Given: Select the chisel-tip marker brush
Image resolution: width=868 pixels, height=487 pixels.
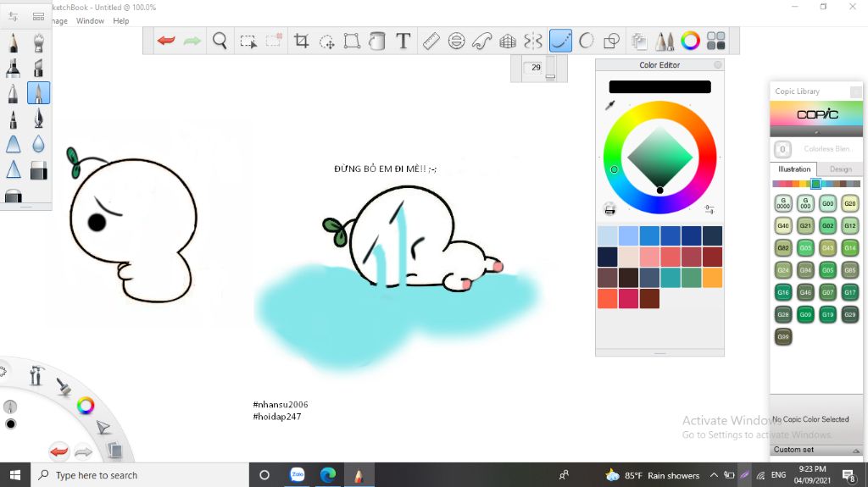Looking at the screenshot, I should coord(38,68).
